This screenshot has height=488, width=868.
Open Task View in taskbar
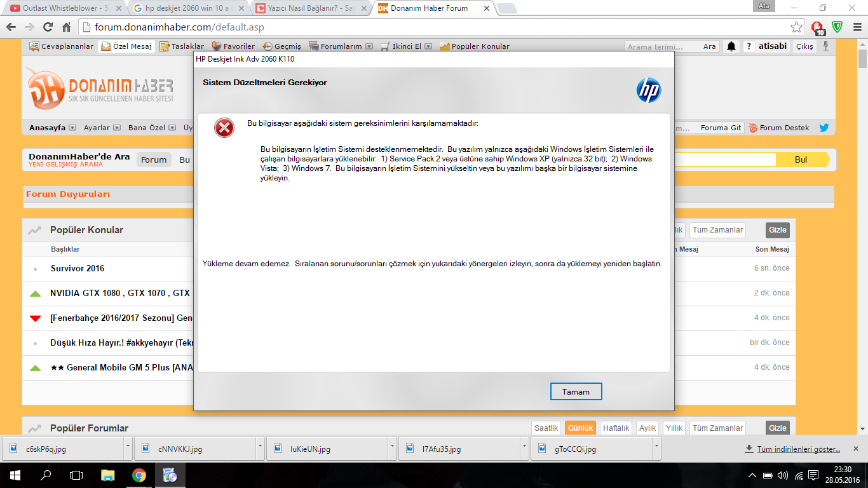tap(76, 475)
